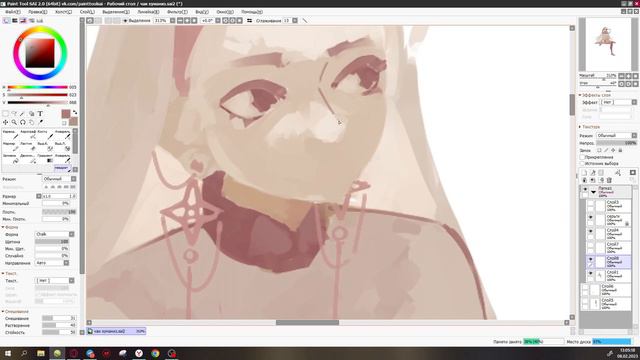Collapse the Смешение section
Image resolution: width=640 pixels, height=360 pixels.
tap(3, 311)
